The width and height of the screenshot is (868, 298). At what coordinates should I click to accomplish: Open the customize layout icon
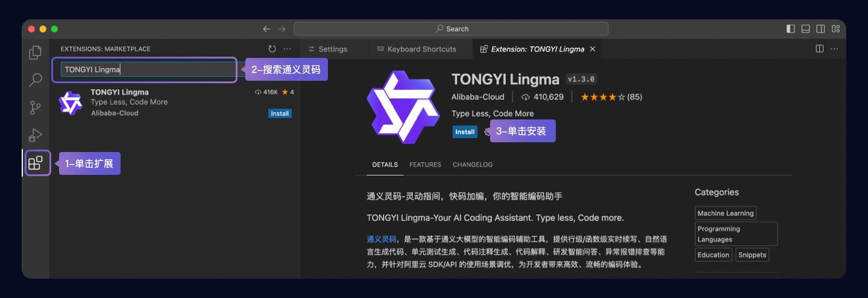click(835, 29)
